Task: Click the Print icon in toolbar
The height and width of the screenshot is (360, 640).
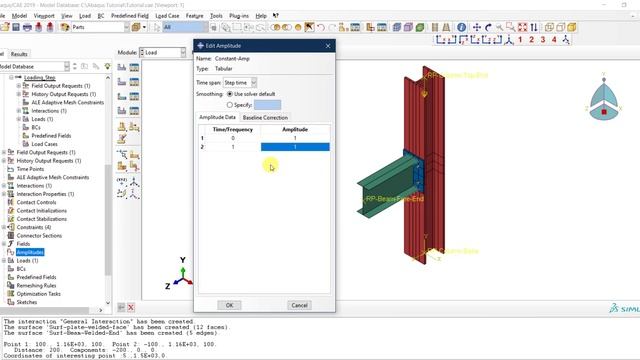Action: pos(27,27)
